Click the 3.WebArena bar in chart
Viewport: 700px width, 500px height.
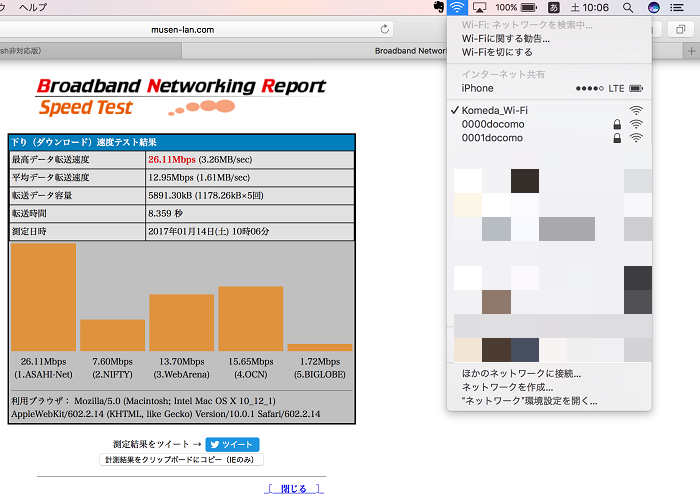[x=182, y=323]
